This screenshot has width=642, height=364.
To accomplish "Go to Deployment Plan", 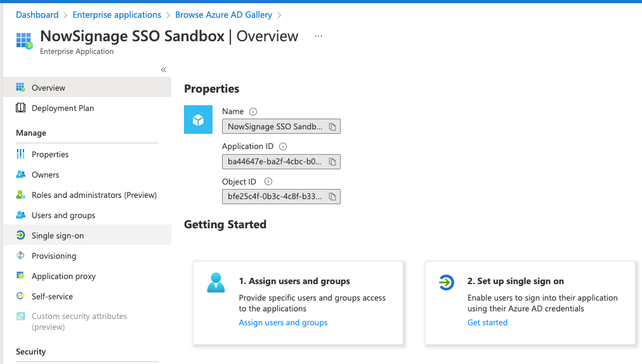I will [63, 108].
